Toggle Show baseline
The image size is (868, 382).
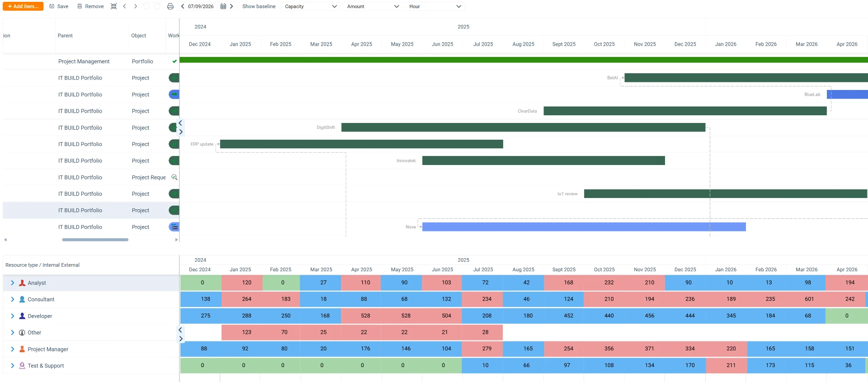(259, 6)
